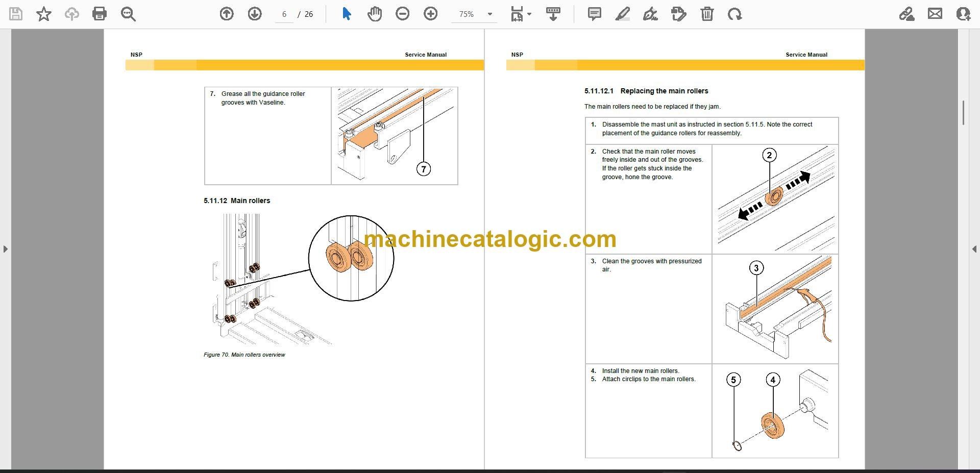
Task: Click text Clean the grooves with pressurized
Action: tap(652, 261)
